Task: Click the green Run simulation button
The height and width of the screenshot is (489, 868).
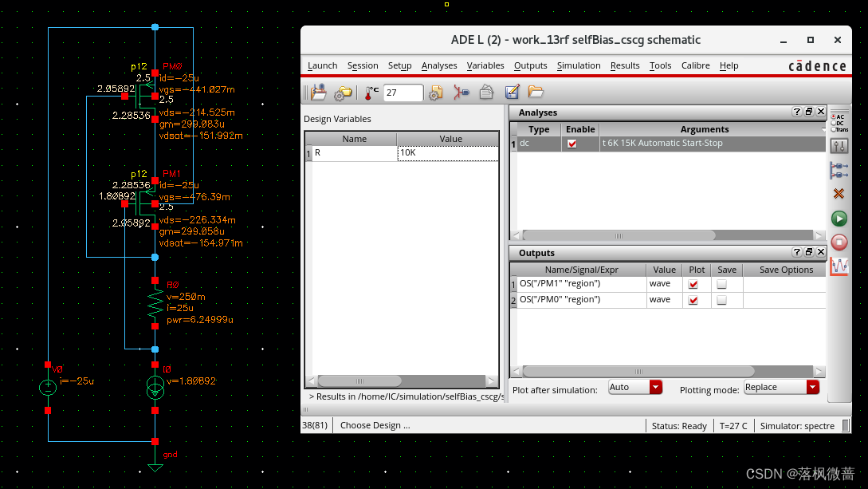Action: [839, 219]
